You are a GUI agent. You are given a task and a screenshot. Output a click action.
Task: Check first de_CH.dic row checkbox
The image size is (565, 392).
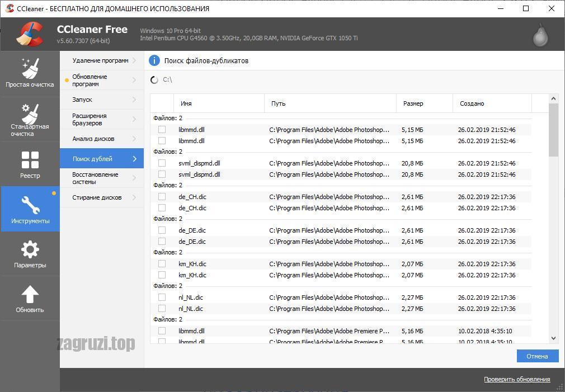pyautogui.click(x=162, y=197)
